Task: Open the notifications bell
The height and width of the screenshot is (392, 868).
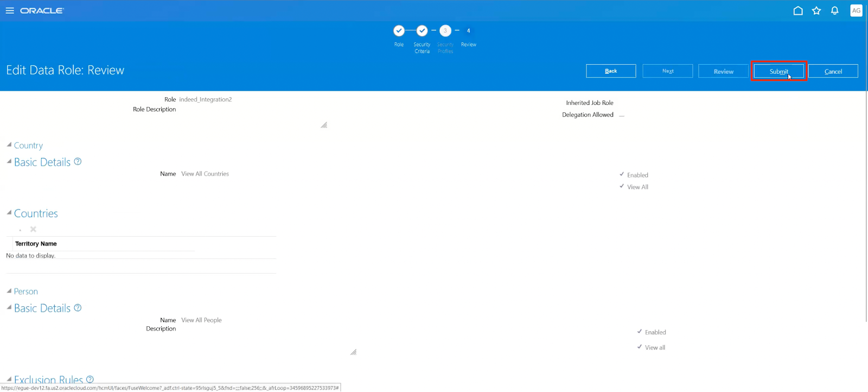Action: [835, 10]
